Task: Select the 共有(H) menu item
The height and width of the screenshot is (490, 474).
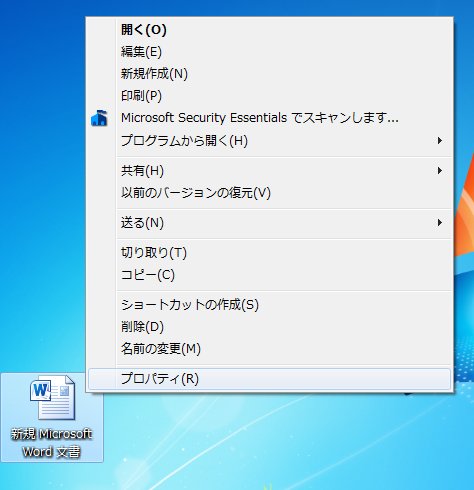Action: click(269, 171)
